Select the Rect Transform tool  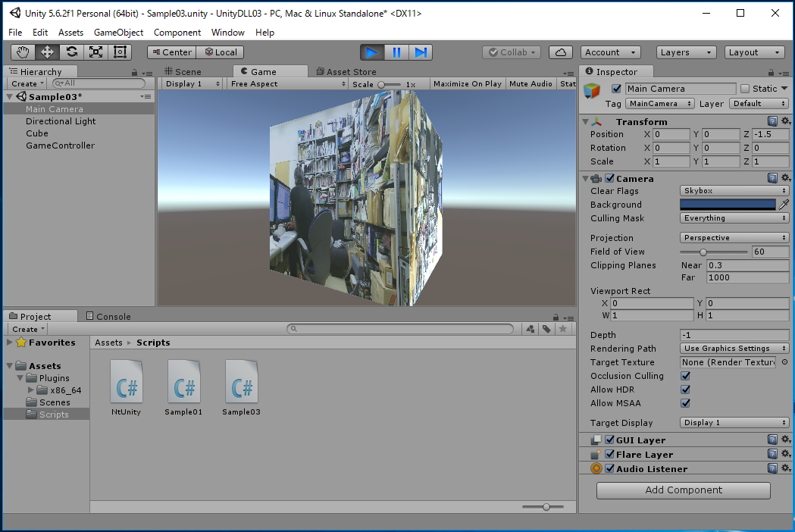coord(120,52)
